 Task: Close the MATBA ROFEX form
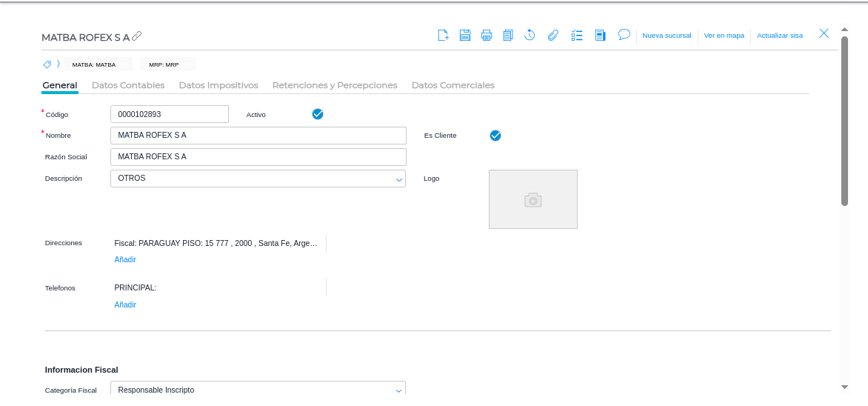coord(824,33)
